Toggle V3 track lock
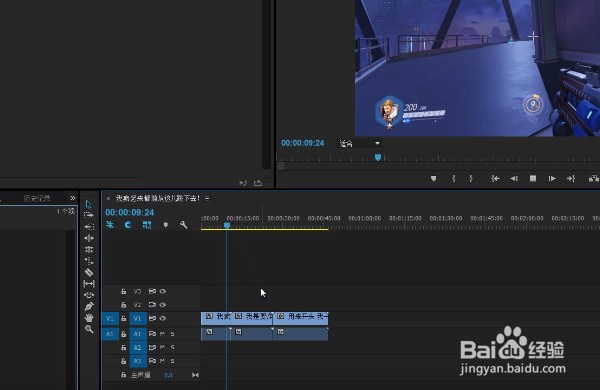 (x=124, y=291)
